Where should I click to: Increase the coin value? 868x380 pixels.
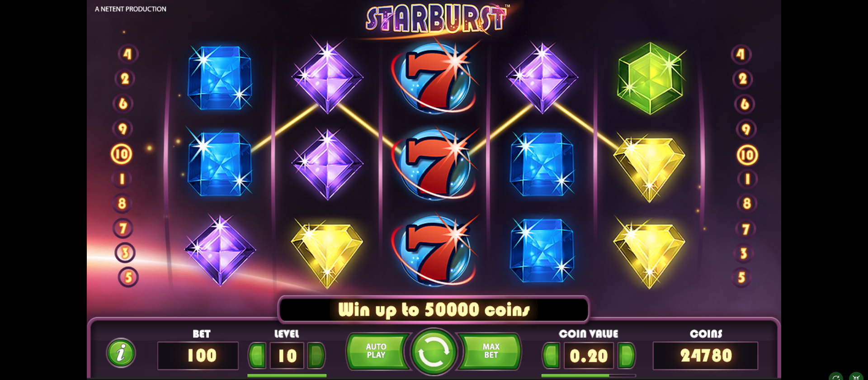(626, 355)
